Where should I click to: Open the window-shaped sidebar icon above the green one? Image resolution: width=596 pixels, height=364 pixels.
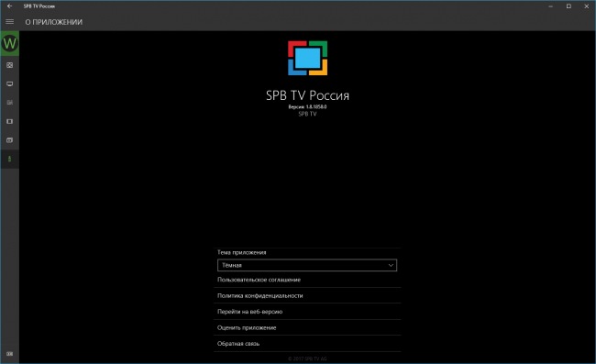[x=9, y=140]
